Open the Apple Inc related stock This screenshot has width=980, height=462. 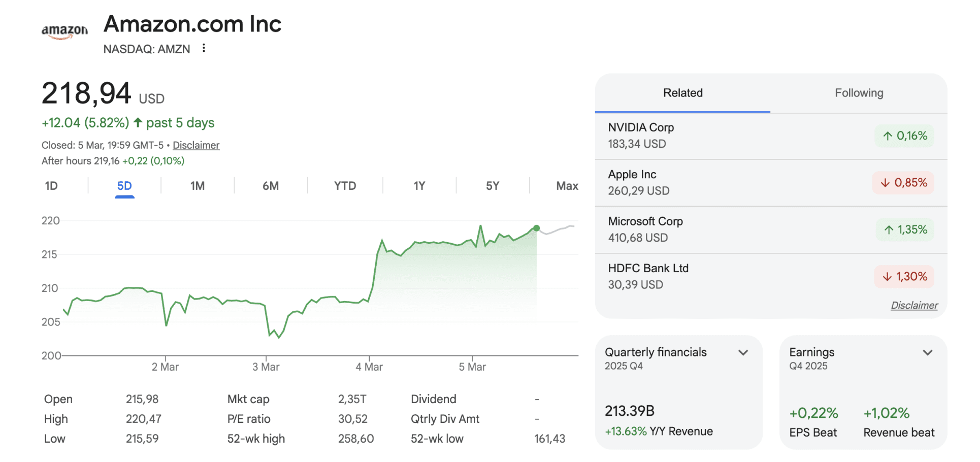coord(632,175)
